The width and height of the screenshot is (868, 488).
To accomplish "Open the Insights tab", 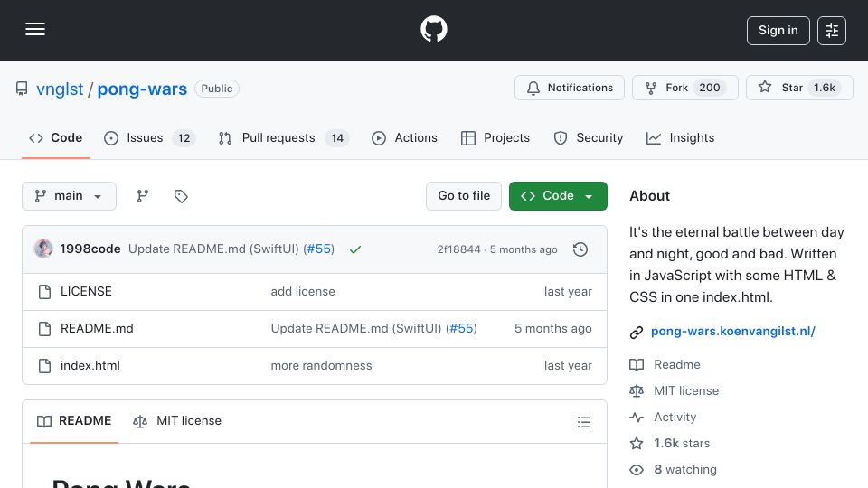I will (x=680, y=137).
